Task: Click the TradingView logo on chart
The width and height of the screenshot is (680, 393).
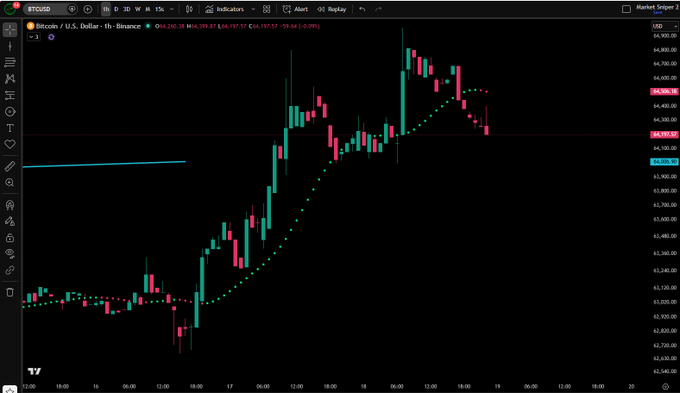Action: pyautogui.click(x=34, y=371)
